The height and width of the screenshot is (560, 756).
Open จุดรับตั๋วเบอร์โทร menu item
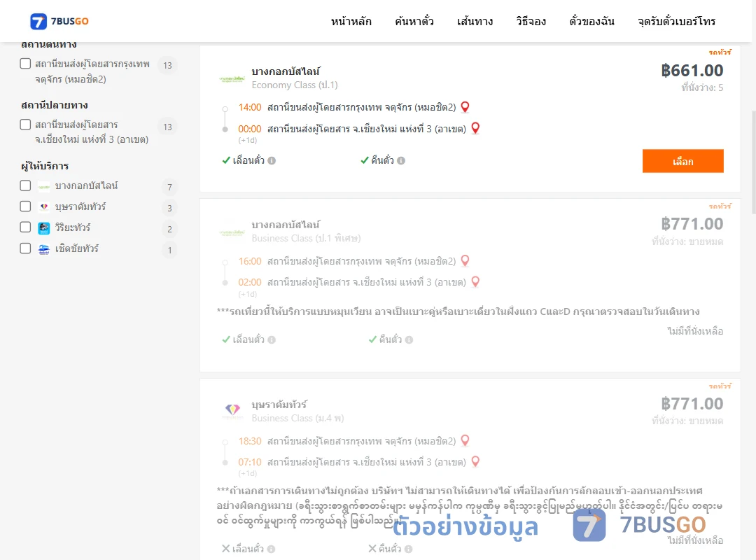[x=676, y=21]
